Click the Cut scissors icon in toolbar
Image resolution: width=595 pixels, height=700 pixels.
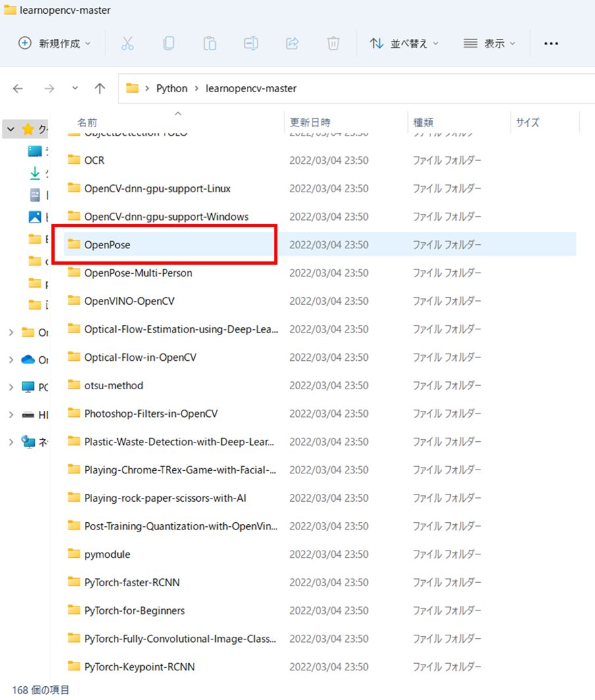click(128, 43)
